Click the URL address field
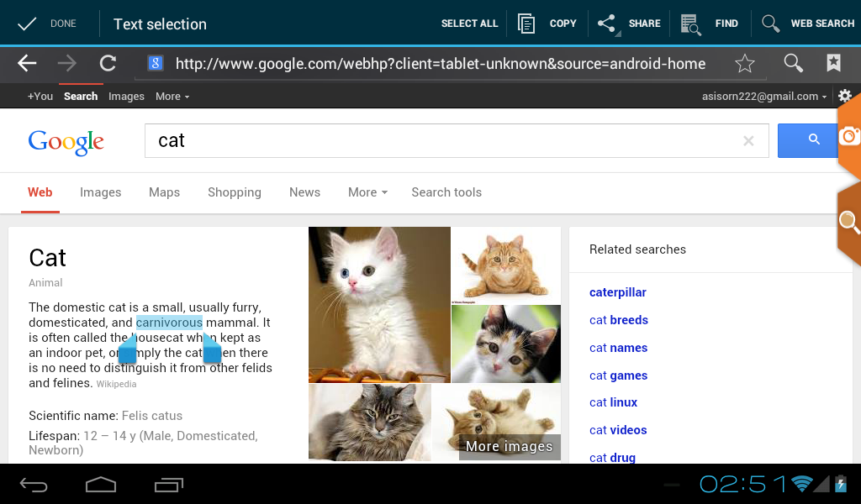This screenshot has width=861, height=504. tap(441, 64)
